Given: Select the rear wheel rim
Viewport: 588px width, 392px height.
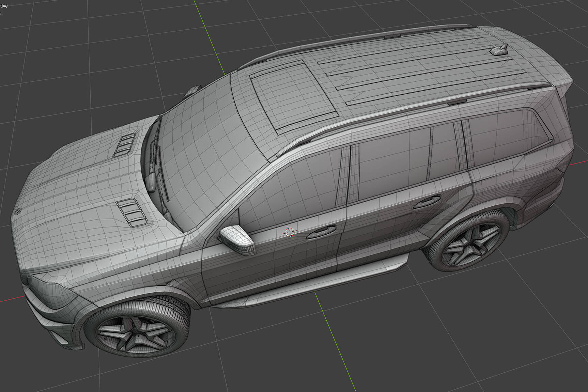Looking at the screenshot, I should point(473,244).
